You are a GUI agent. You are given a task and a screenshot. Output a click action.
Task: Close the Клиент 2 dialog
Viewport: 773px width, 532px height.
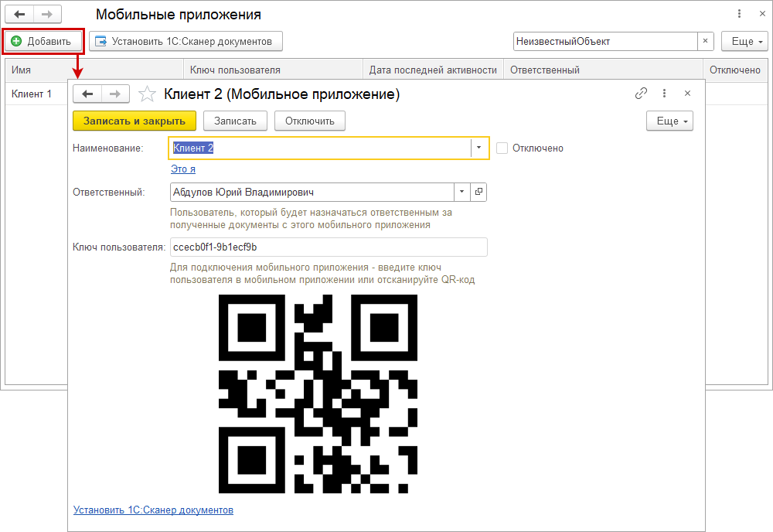[687, 94]
